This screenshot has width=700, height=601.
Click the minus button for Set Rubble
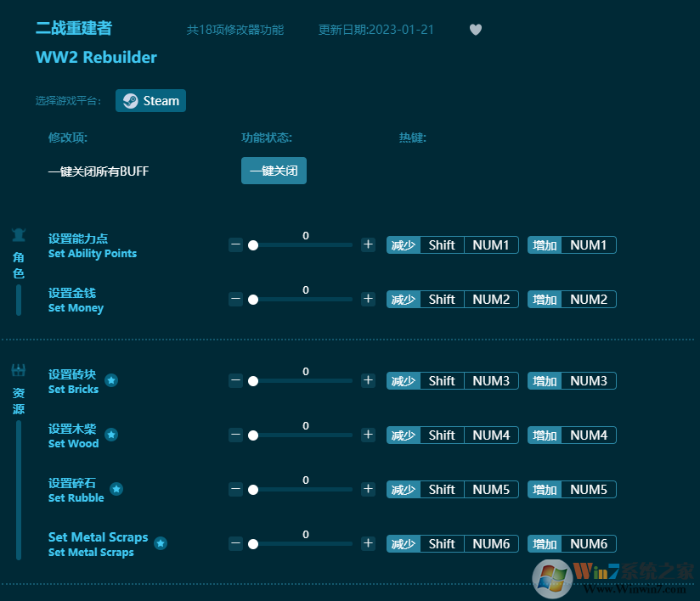click(x=235, y=490)
